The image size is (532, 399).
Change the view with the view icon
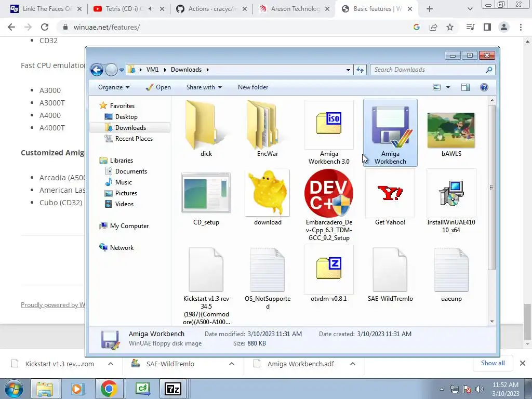437,87
